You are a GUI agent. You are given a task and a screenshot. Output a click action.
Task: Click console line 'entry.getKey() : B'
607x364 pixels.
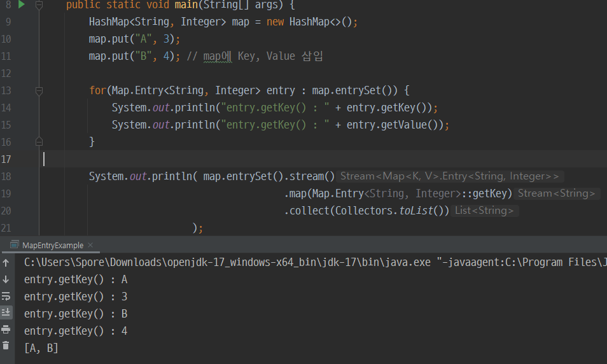[76, 314]
